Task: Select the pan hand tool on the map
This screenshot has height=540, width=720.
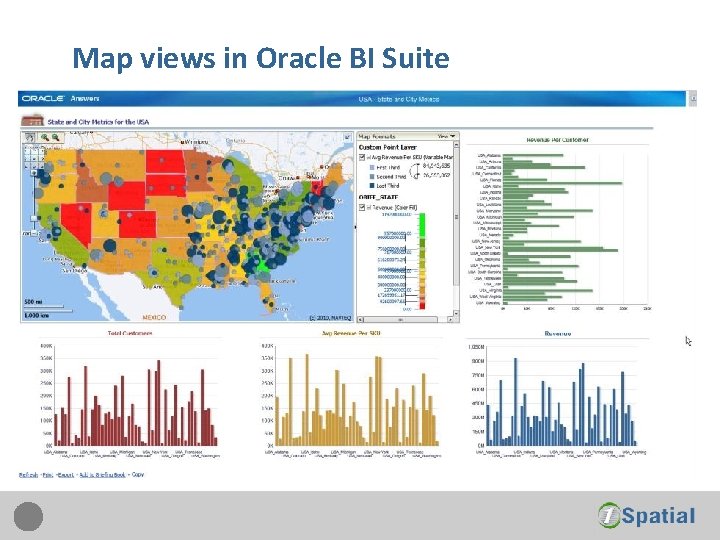Action: coord(30,137)
